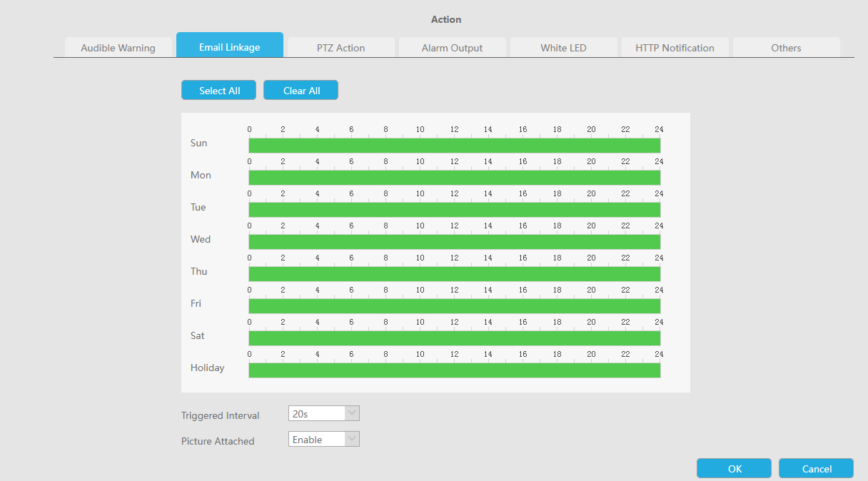Click the Select All button
Viewport: 868px width, 481px height.
219,91
